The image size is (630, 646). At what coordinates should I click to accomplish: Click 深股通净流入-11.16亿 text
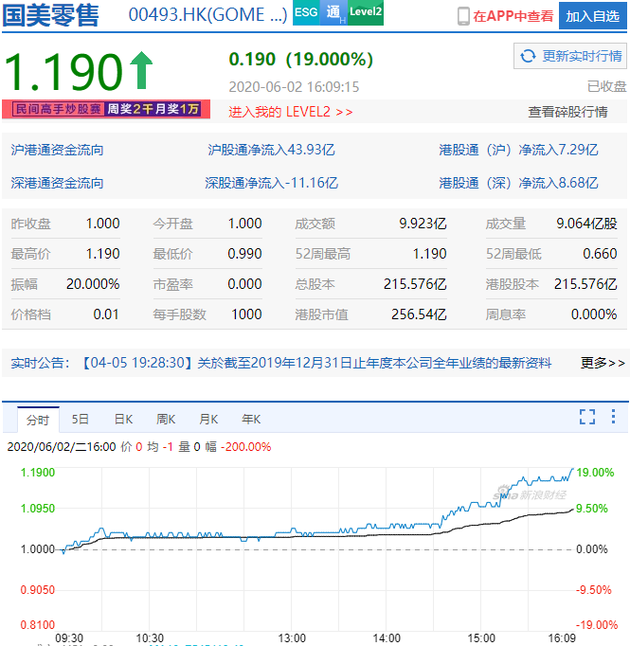[x=271, y=183]
